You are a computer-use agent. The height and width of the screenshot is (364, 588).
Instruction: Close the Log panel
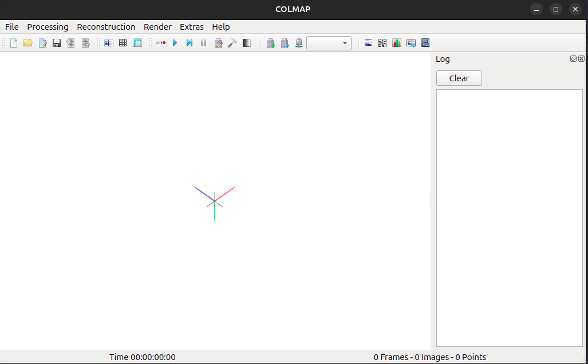(x=581, y=59)
